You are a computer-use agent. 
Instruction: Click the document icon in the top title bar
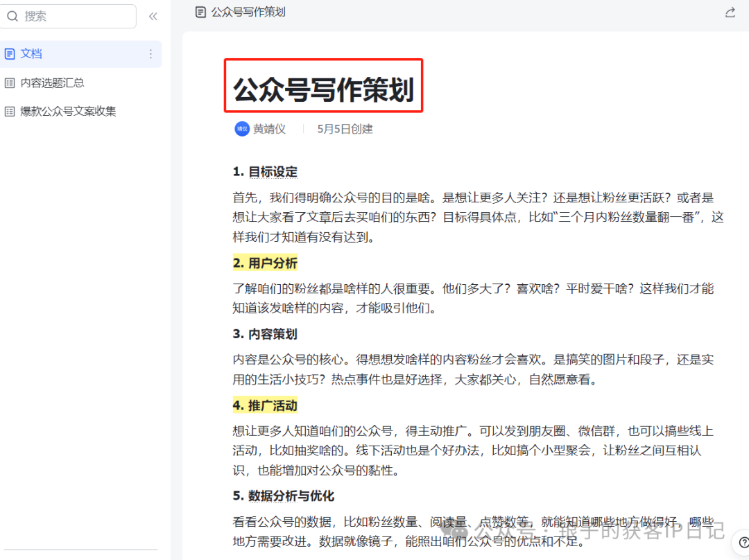[199, 12]
